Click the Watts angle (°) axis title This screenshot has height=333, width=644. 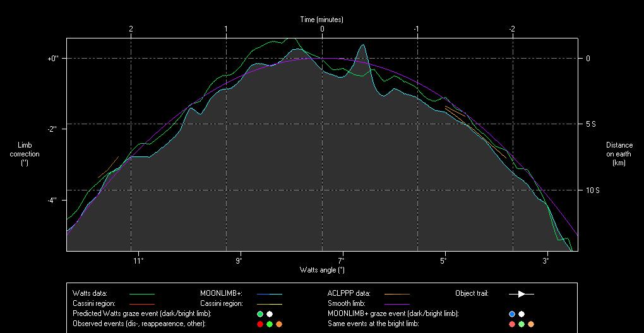point(322,270)
